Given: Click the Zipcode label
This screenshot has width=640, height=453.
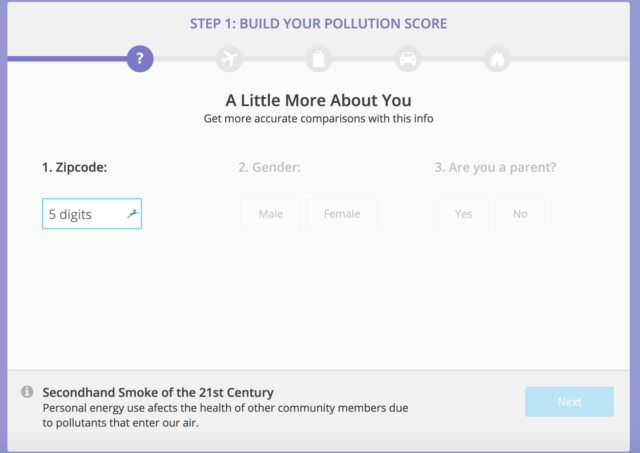Looking at the screenshot, I should click(x=74, y=167).
